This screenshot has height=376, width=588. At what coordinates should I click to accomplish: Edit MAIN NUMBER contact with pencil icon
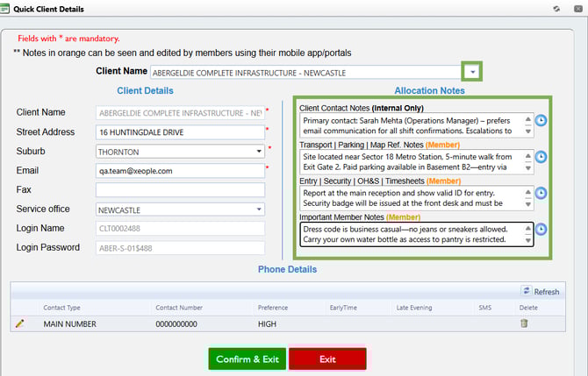coord(20,323)
